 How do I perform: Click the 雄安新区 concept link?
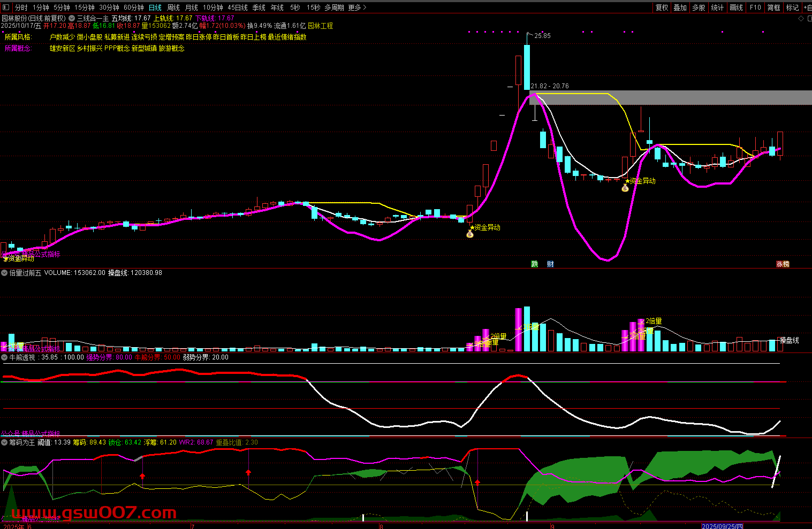[62, 48]
